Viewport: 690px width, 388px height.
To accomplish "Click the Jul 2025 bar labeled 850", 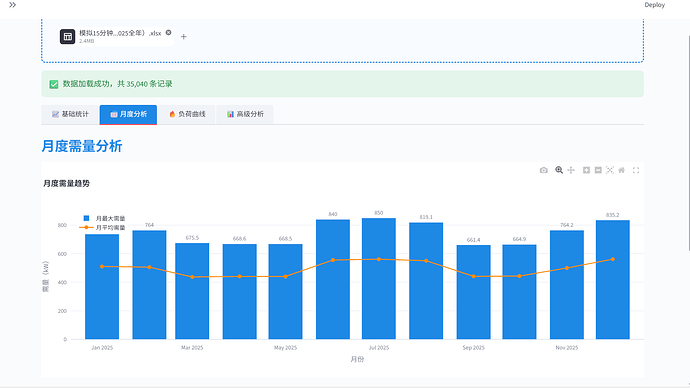I will [x=379, y=278].
